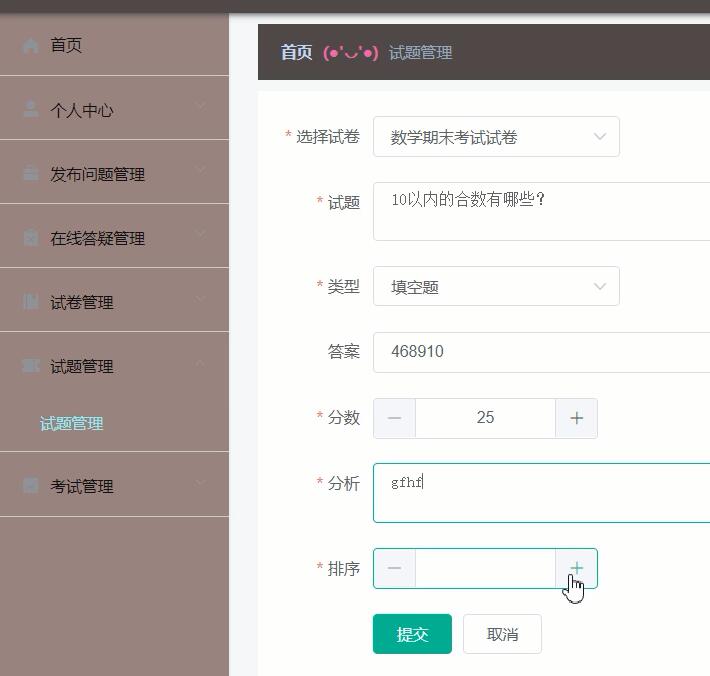Click the empty 排序 number field

point(485,568)
